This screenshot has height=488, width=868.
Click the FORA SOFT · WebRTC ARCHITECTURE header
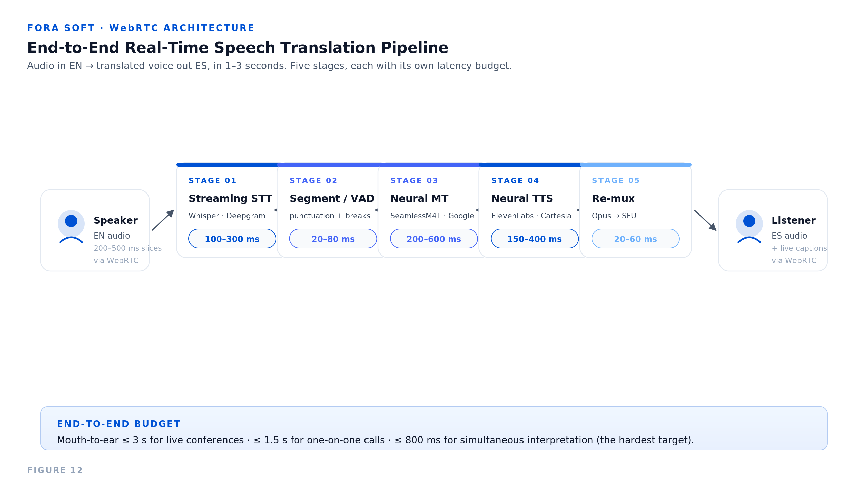point(141,28)
